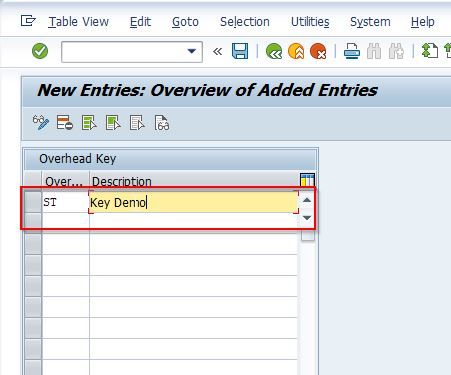
Task: Open table settings via column configuration icon
Action: [307, 179]
